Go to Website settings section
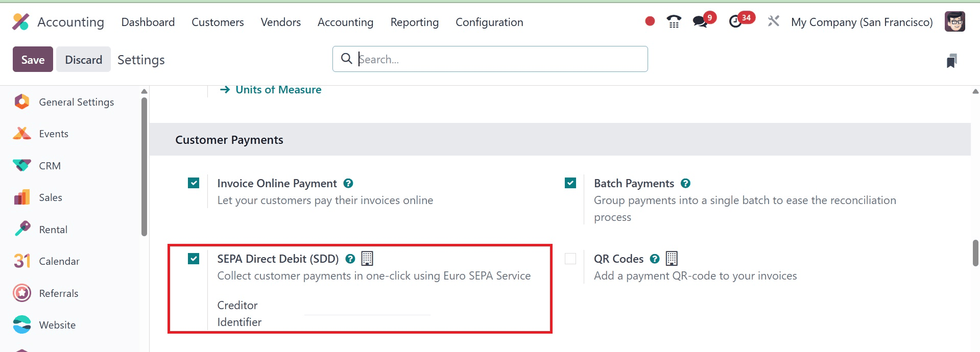Screen dimensions: 980x352 57,325
